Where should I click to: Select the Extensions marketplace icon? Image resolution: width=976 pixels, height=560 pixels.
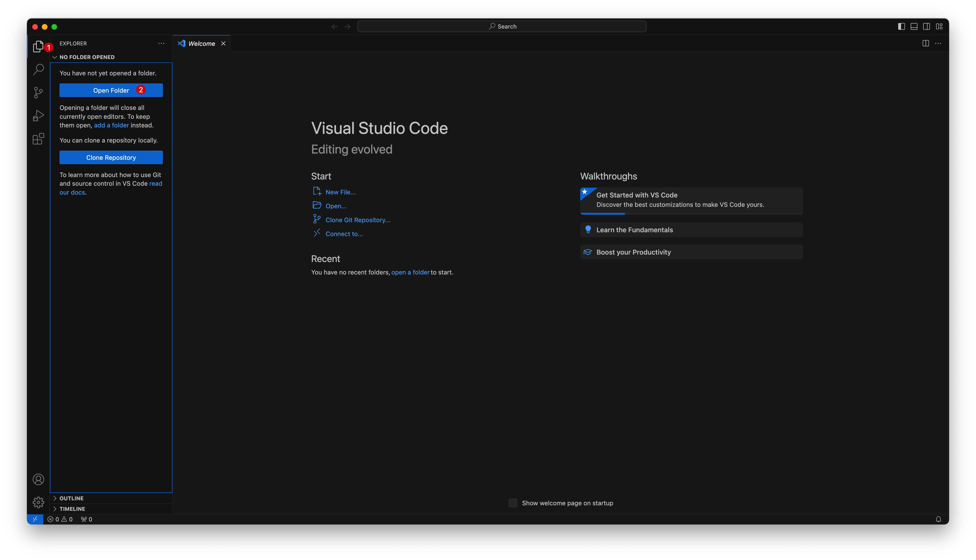click(x=38, y=139)
